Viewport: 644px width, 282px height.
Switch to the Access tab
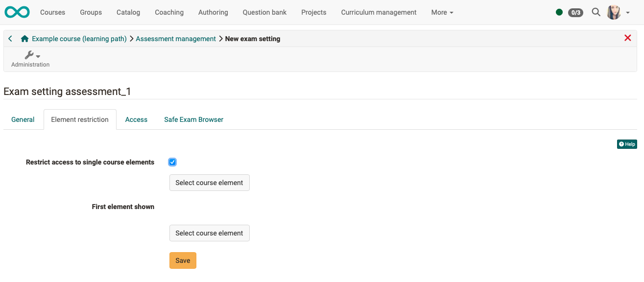point(136,119)
